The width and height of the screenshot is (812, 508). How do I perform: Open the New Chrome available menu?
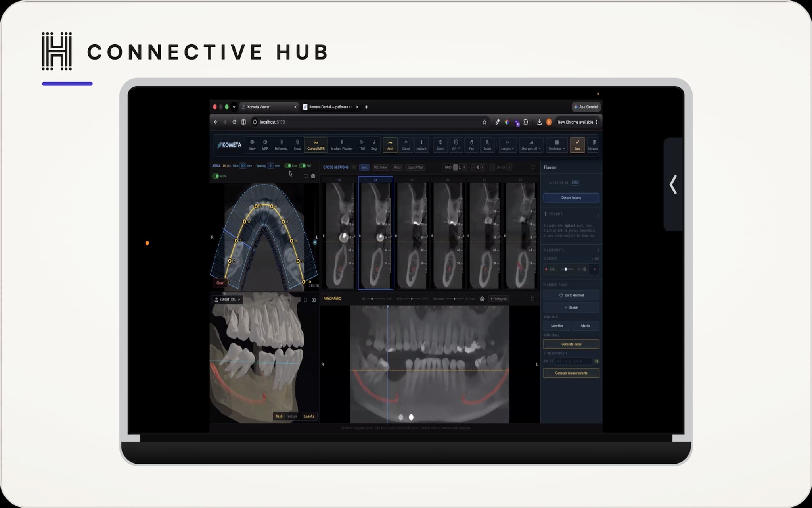tap(577, 122)
